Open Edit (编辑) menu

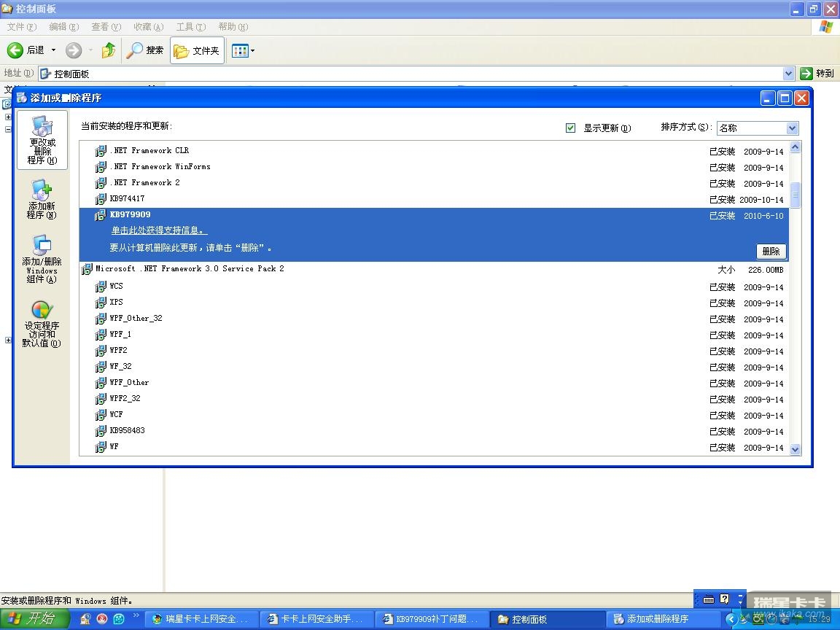[63, 27]
